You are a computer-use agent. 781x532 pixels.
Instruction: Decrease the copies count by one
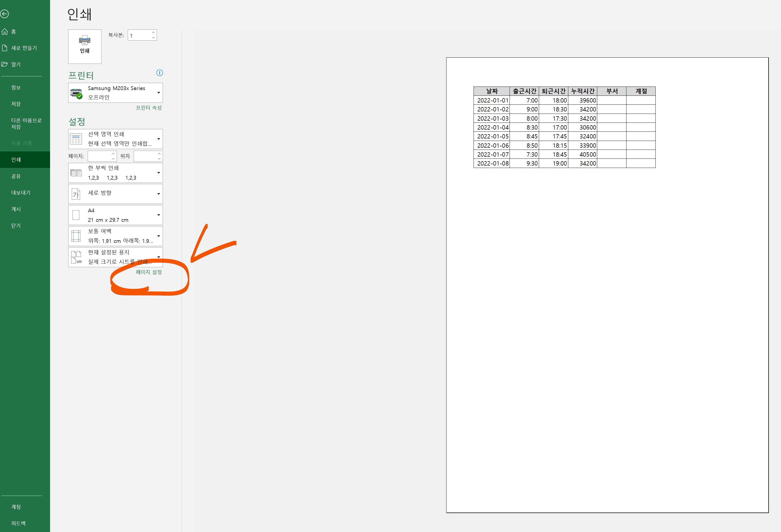click(x=153, y=38)
